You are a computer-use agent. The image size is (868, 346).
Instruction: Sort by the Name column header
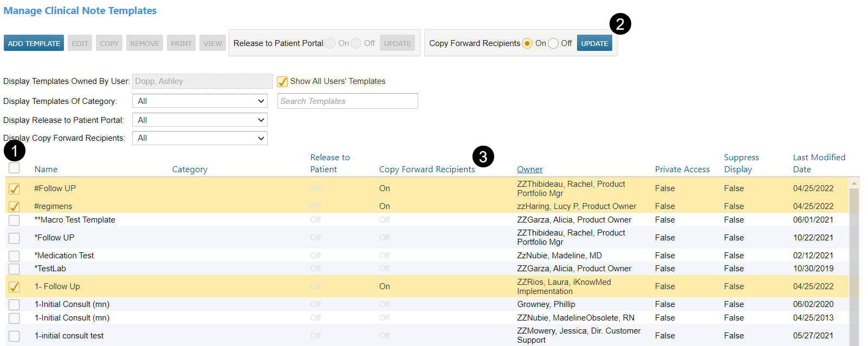tap(46, 169)
